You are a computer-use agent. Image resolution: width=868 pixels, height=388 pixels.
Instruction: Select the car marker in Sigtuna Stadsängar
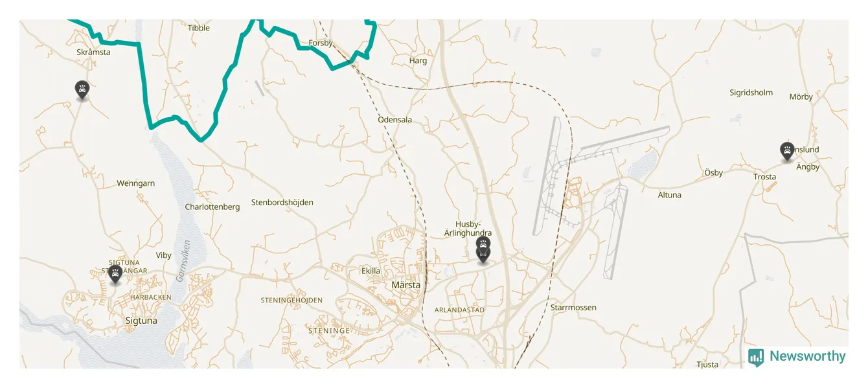[x=115, y=273]
